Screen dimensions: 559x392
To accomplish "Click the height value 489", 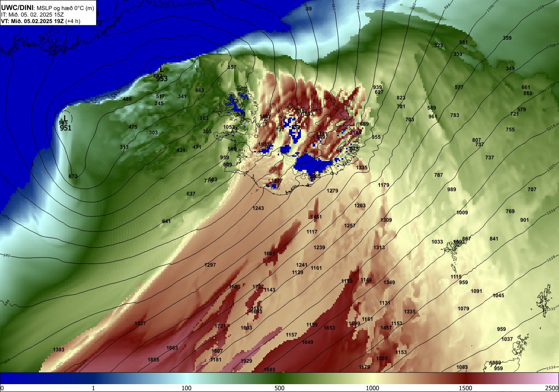I will 127,100.
